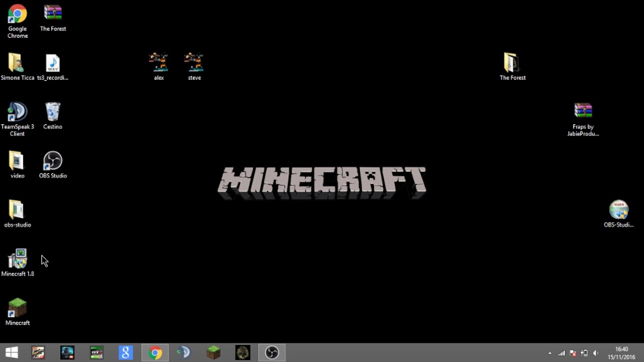644x362 pixels.
Task: Open the Action Center flag icon
Action: point(573,353)
